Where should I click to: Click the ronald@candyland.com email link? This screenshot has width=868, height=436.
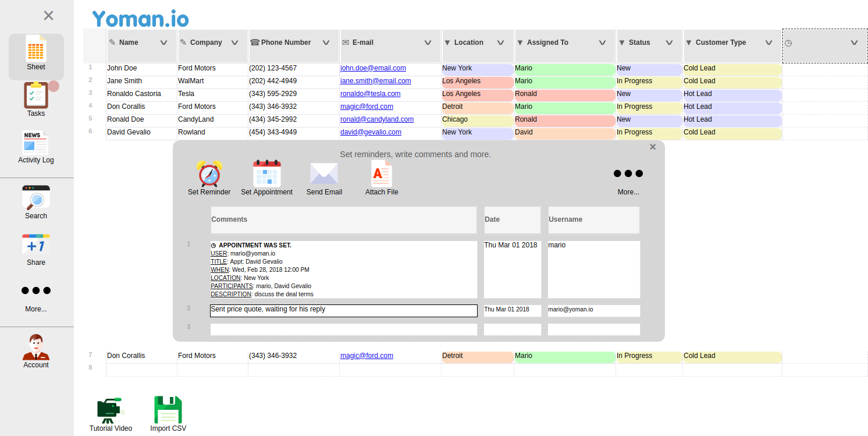click(377, 119)
